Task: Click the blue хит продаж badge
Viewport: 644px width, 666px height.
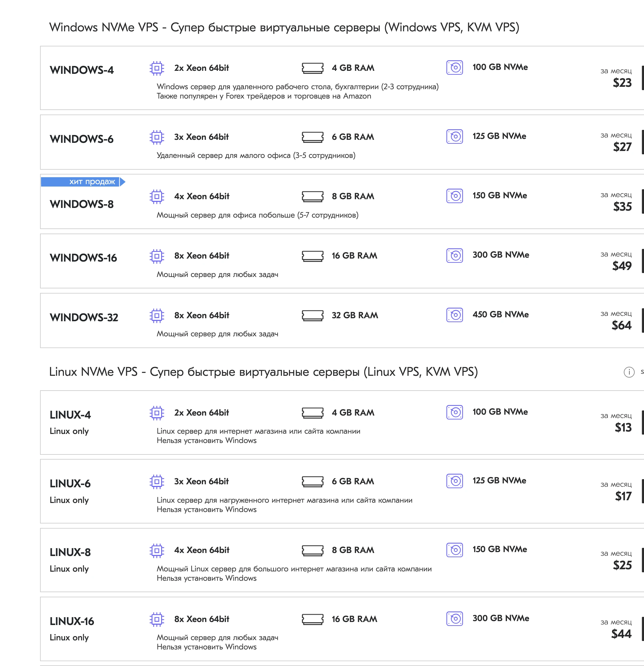Action: tap(83, 182)
